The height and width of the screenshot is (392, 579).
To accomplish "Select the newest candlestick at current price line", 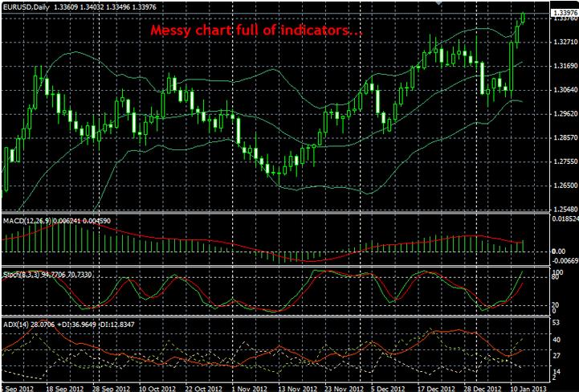I will point(523,17).
